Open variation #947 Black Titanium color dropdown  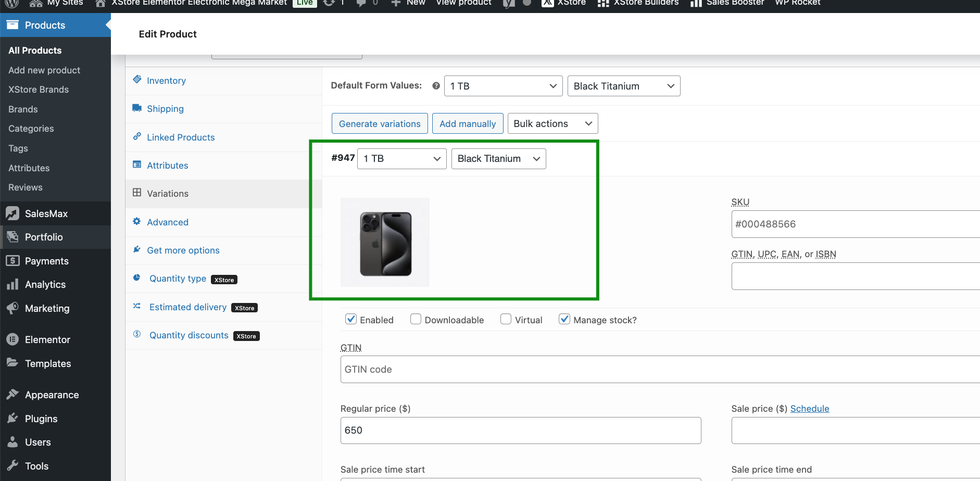click(498, 159)
